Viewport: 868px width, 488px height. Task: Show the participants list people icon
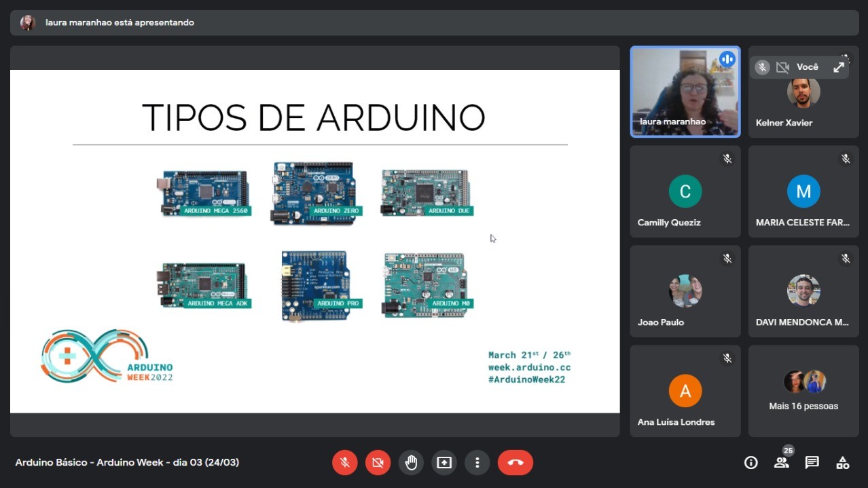pyautogui.click(x=781, y=463)
